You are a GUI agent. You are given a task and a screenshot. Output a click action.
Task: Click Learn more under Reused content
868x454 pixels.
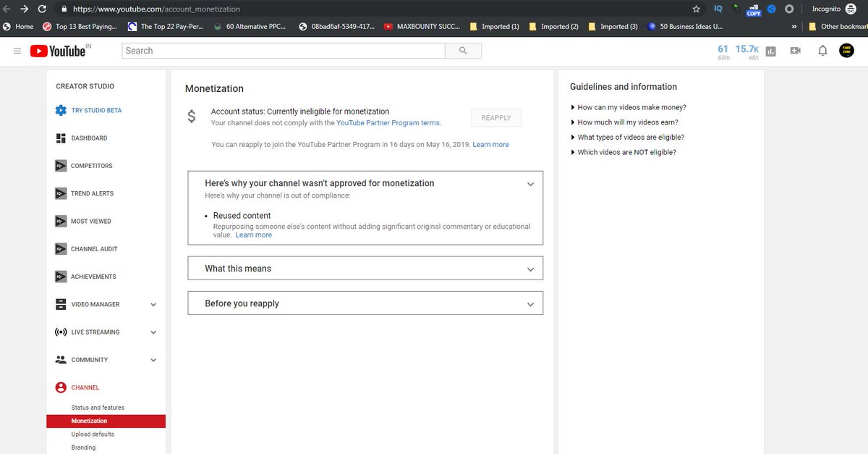(253, 235)
